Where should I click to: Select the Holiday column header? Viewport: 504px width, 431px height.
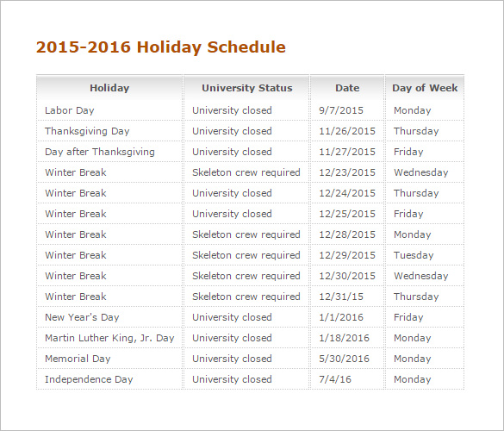109,88
